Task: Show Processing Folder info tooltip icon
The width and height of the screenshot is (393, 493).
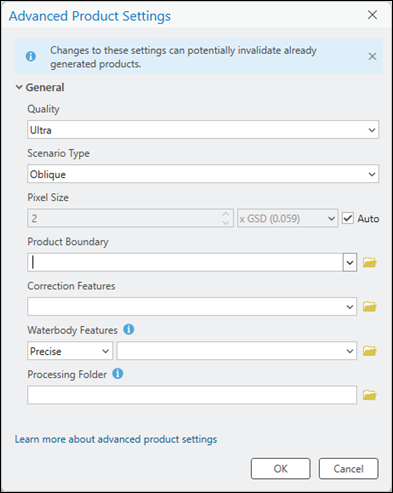Action: [x=118, y=374]
